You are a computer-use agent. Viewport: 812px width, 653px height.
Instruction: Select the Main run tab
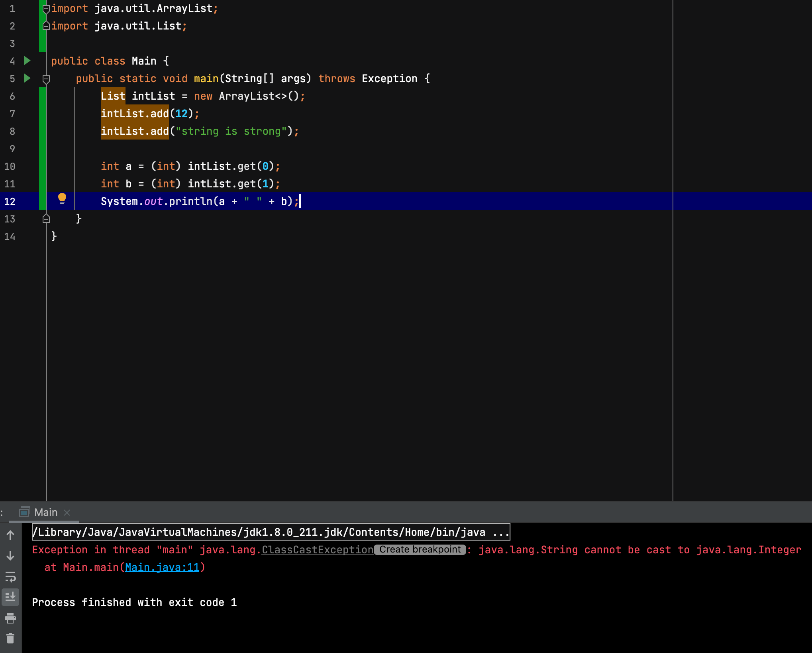click(45, 512)
